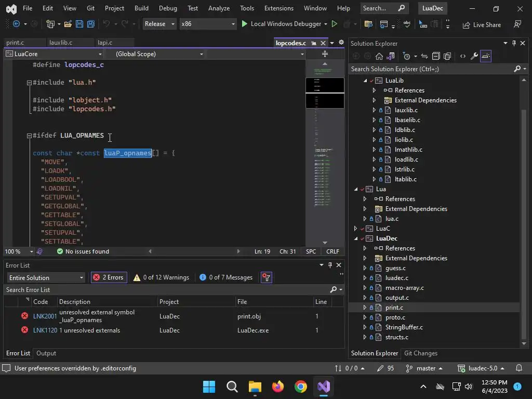Open the Release configuration dropdown

159,24
